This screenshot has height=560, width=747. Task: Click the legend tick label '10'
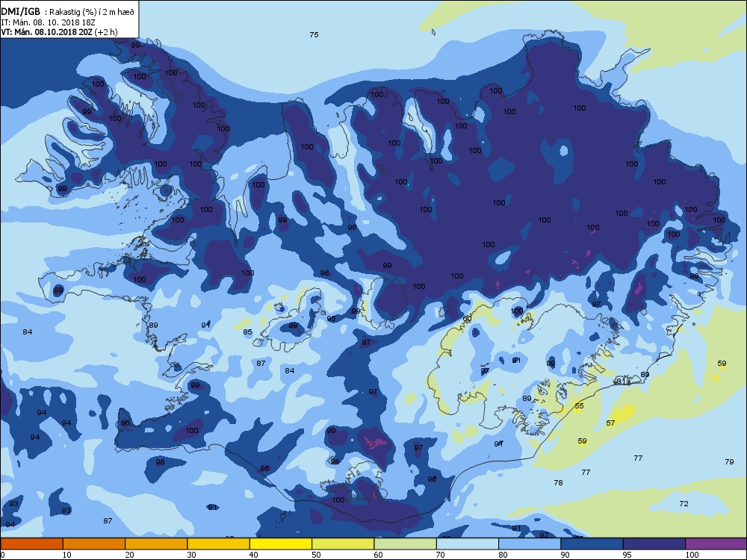pos(67,555)
